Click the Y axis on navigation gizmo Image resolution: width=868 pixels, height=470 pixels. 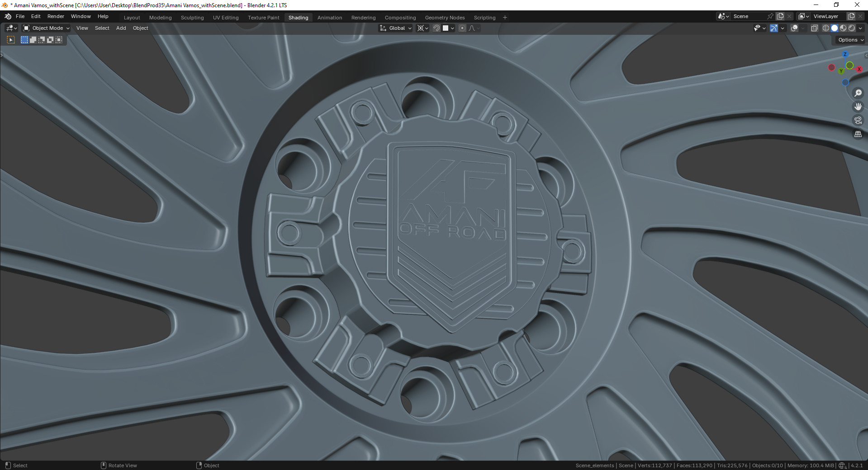click(x=841, y=71)
